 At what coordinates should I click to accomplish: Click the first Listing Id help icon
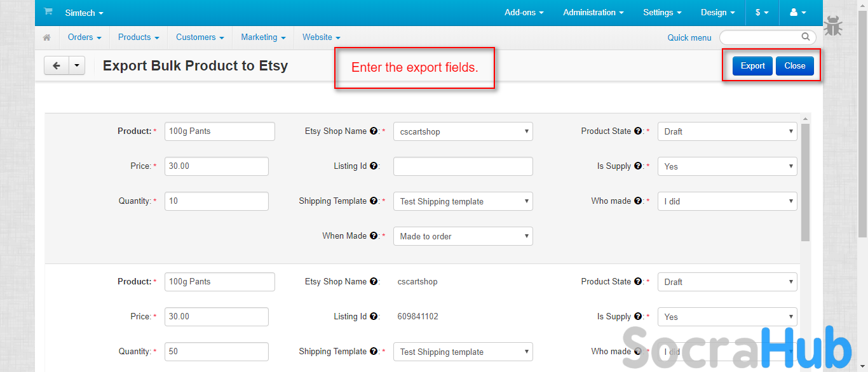click(x=374, y=166)
